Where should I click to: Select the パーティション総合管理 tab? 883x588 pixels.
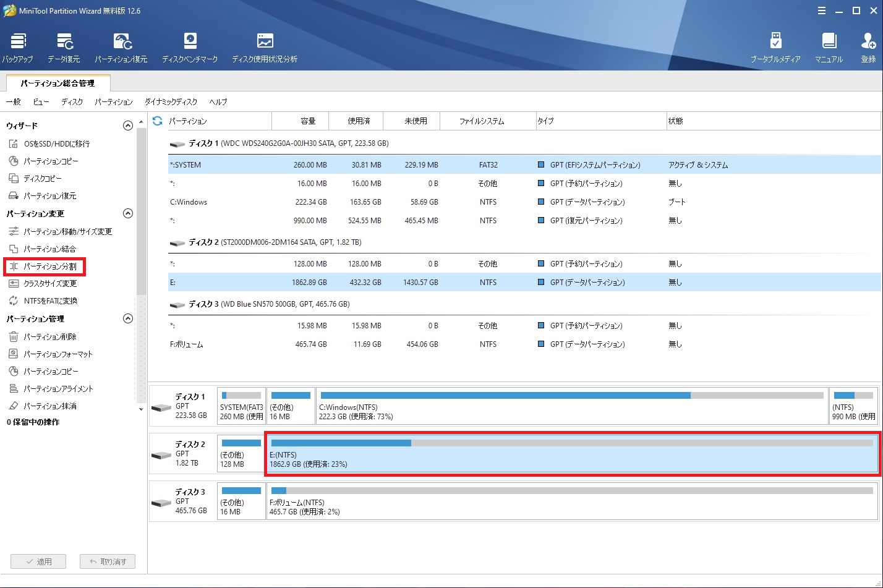(x=58, y=83)
